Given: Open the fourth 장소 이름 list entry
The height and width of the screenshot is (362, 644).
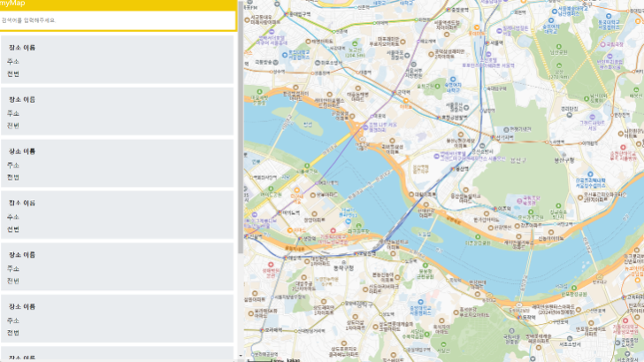Looking at the screenshot, I should point(22,203).
